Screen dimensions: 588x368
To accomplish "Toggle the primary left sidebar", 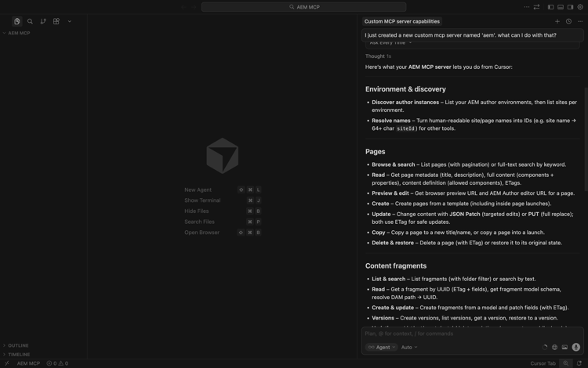I will point(550,7).
